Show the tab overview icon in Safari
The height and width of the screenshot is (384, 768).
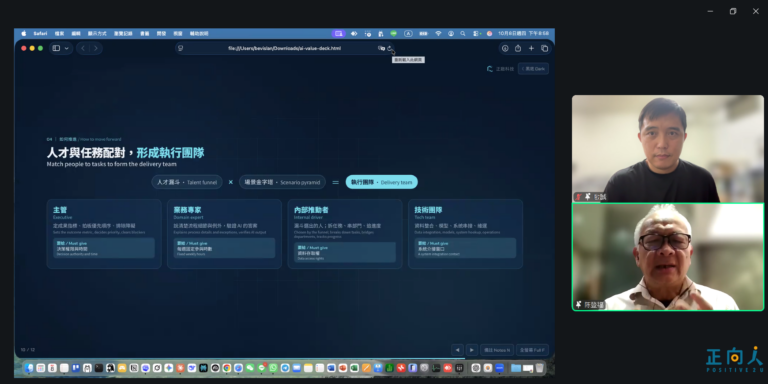pyautogui.click(x=544, y=48)
